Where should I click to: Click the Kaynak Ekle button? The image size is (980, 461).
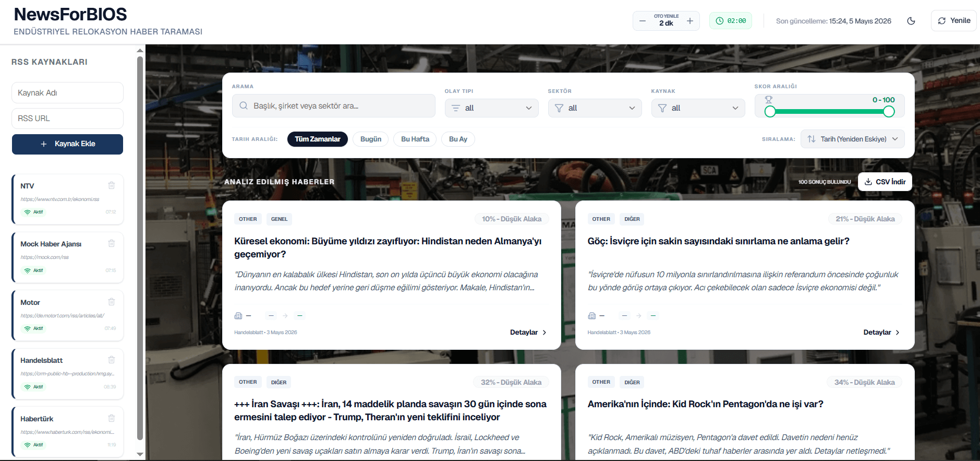67,144
